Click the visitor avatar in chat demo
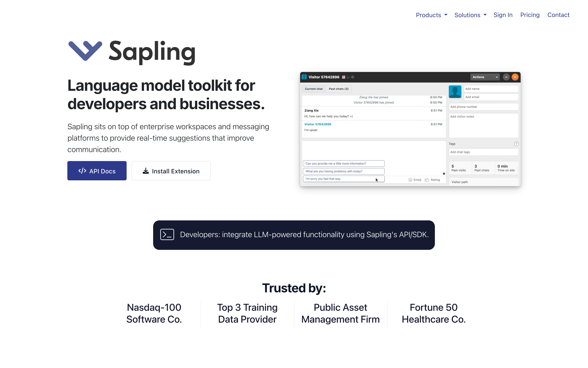588x368 pixels. tap(455, 92)
